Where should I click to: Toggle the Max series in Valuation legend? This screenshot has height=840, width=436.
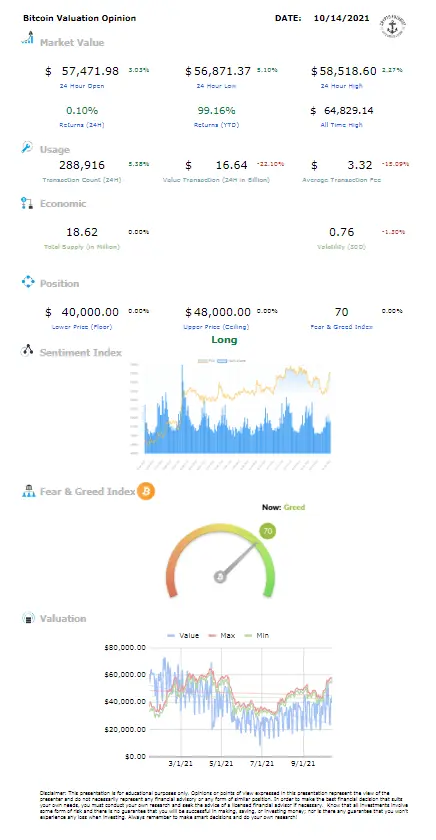(x=222, y=635)
